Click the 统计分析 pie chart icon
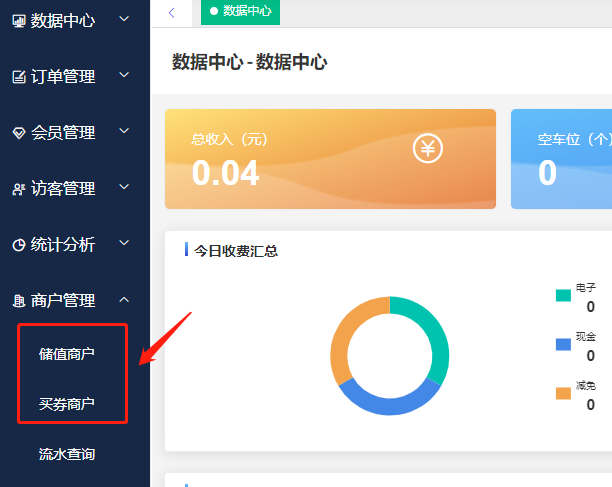Screen dimensions: 612x487 point(19,245)
